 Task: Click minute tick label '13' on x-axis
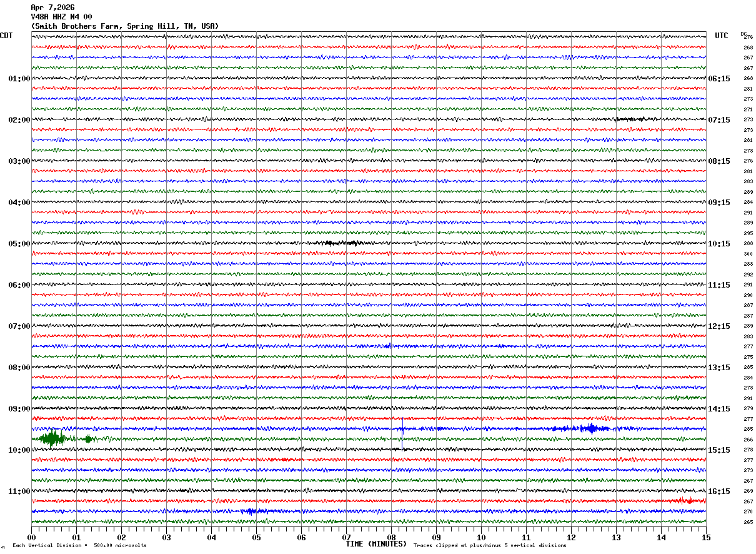tap(616, 537)
